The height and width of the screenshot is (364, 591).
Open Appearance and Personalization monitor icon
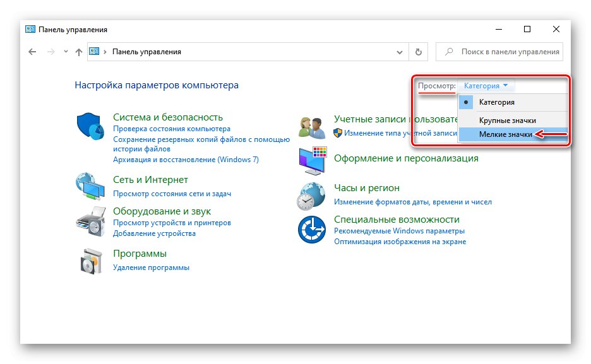tap(313, 161)
